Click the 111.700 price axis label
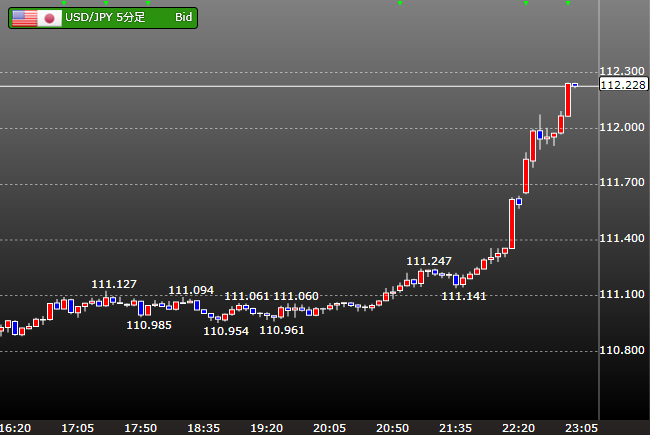This screenshot has height=435, width=650. tap(622, 182)
